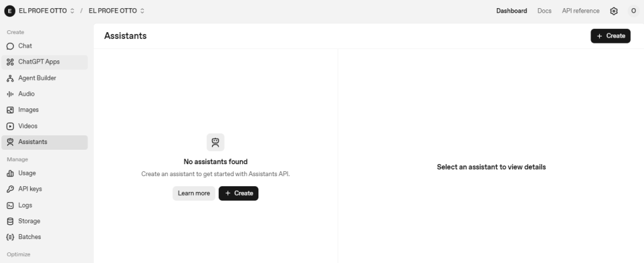Image resolution: width=644 pixels, height=263 pixels.
Task: Select the ChatGPT Apps icon
Action: pos(10,62)
